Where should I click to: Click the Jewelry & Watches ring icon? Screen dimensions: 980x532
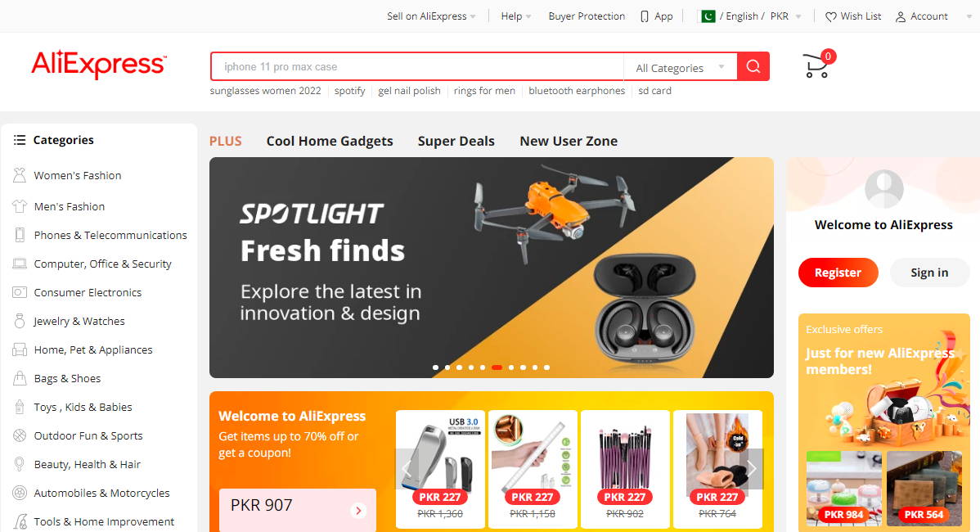tap(20, 321)
